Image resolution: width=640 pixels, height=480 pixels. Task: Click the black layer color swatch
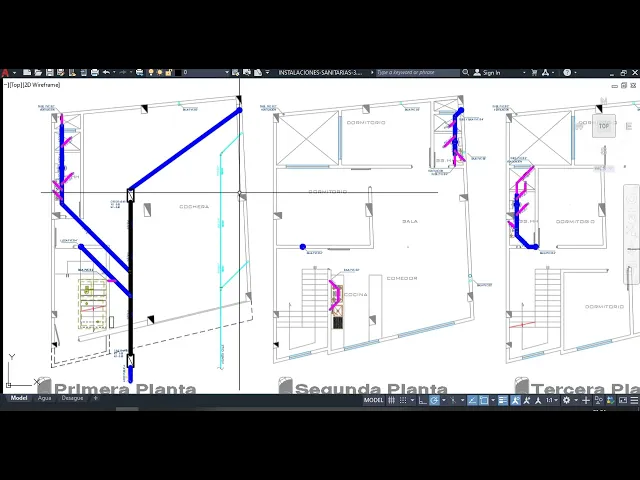click(178, 73)
